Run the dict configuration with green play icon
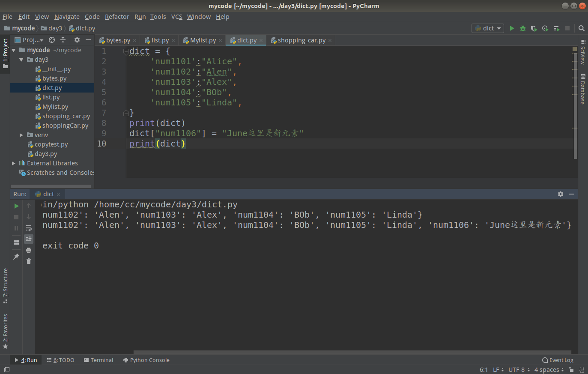 point(512,28)
